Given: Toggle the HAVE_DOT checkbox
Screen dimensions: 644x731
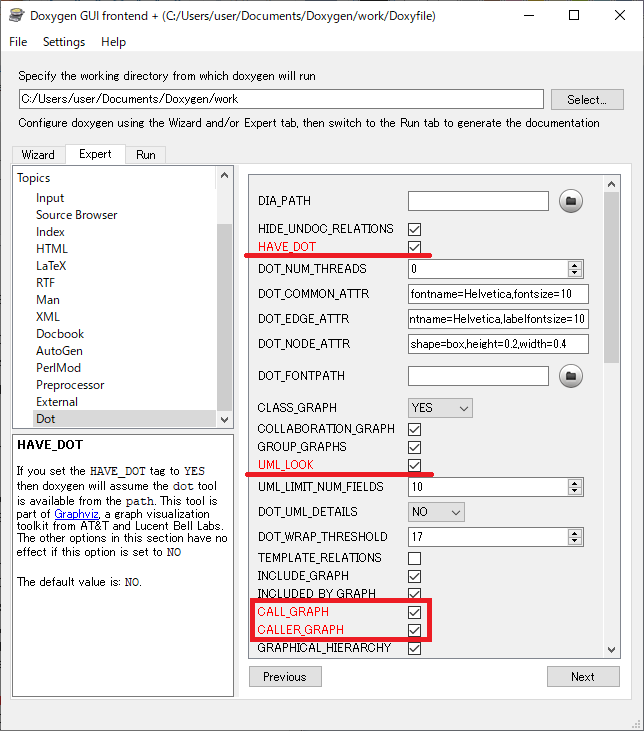Looking at the screenshot, I should 414,247.
